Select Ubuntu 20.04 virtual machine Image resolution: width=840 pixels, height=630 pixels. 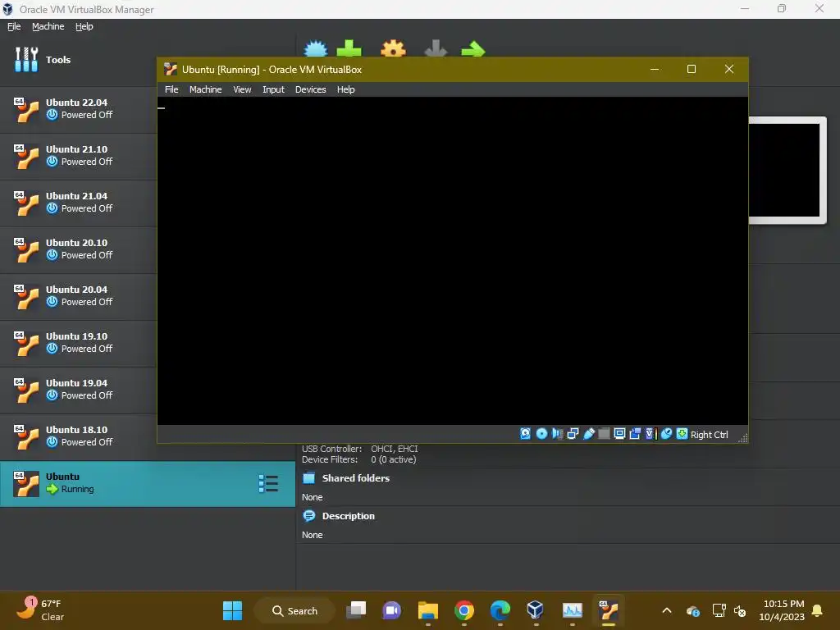(x=78, y=296)
